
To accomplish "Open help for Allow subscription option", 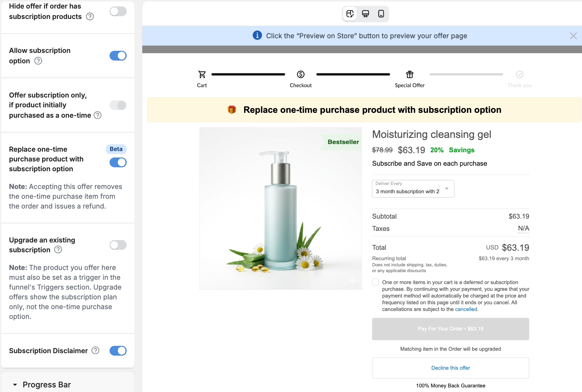I will click(38, 61).
